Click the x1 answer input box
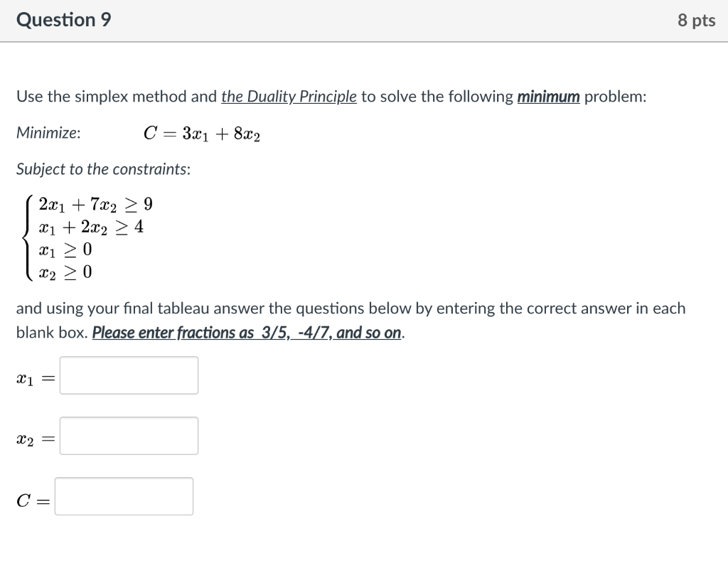This screenshot has width=728, height=573. point(129,375)
